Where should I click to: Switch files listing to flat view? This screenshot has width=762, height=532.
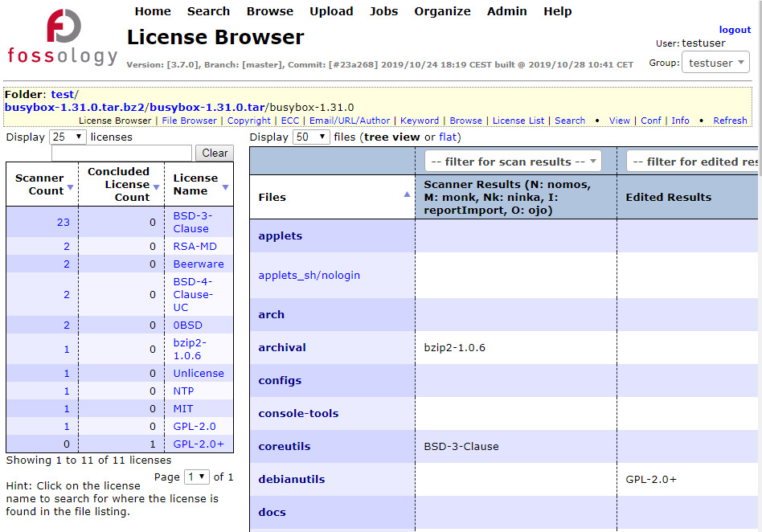point(448,137)
